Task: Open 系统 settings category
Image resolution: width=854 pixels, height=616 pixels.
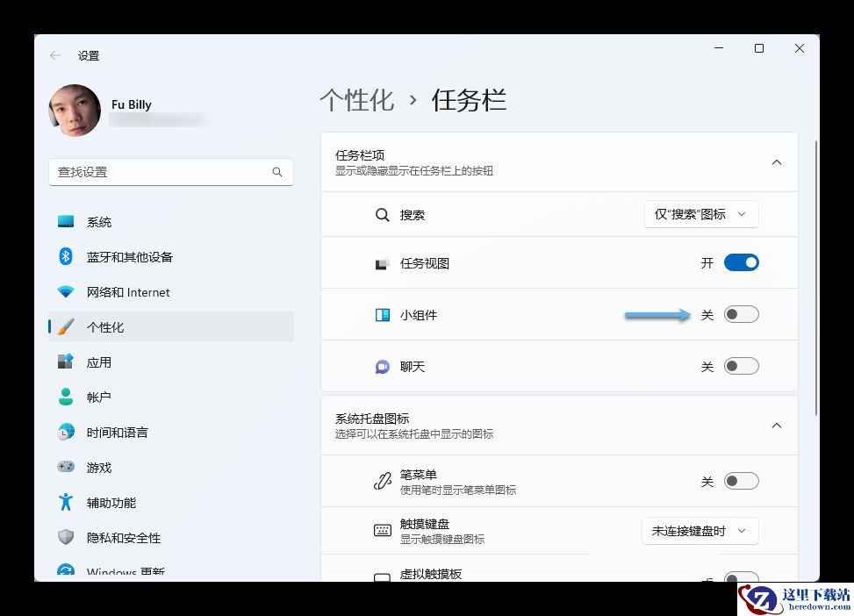Action: click(171, 222)
